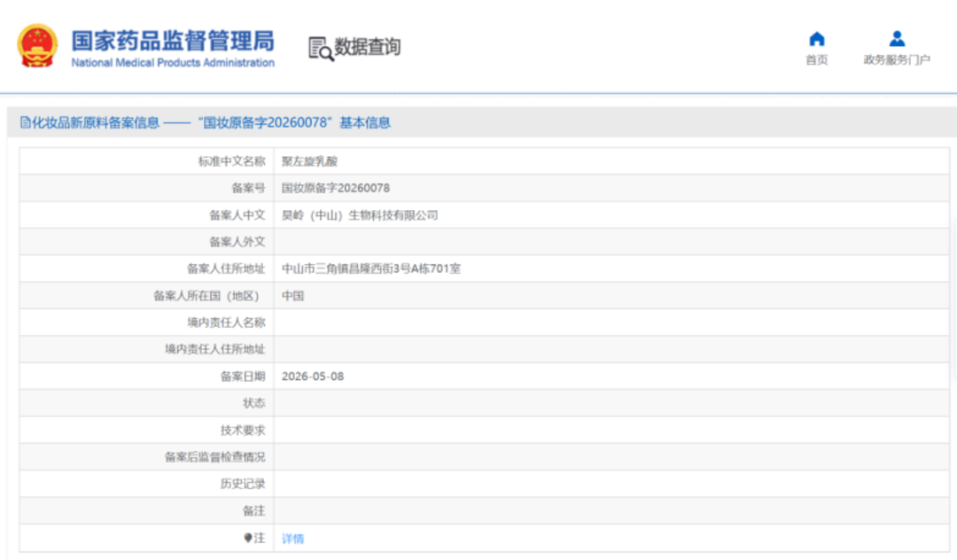Click the pin icon beside 注
Screen dimensions: 957x560
pyautogui.click(x=248, y=538)
